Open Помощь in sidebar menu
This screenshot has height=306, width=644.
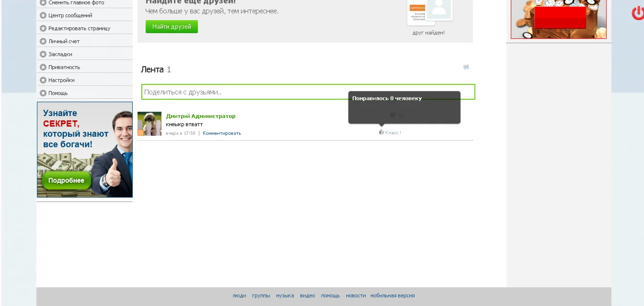click(x=58, y=93)
